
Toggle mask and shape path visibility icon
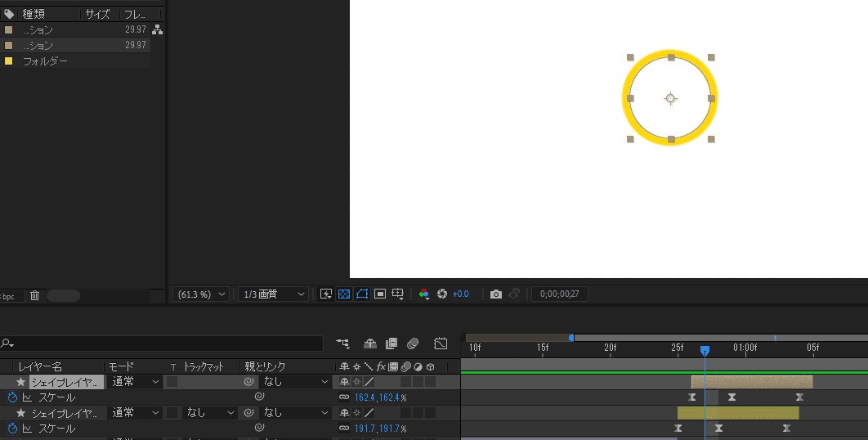tap(362, 294)
